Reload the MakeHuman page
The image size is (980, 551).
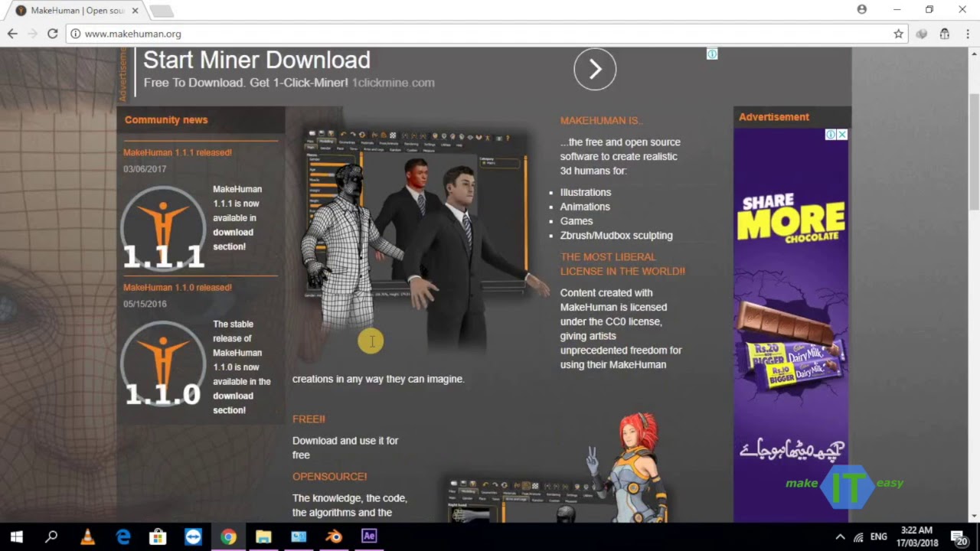[x=52, y=34]
